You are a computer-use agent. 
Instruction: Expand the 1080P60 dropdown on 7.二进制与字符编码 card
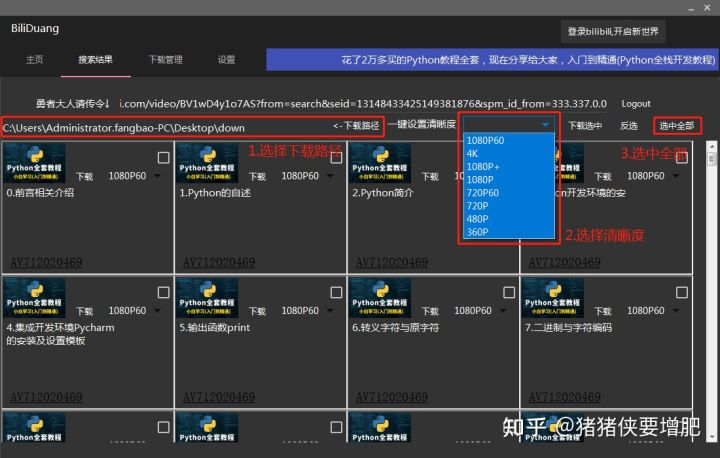click(x=676, y=311)
